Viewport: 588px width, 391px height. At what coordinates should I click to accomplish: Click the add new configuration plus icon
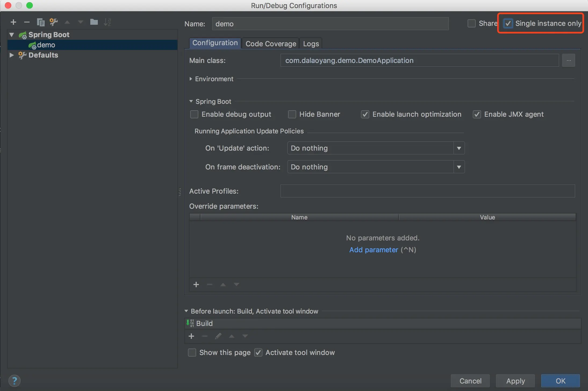(13, 22)
